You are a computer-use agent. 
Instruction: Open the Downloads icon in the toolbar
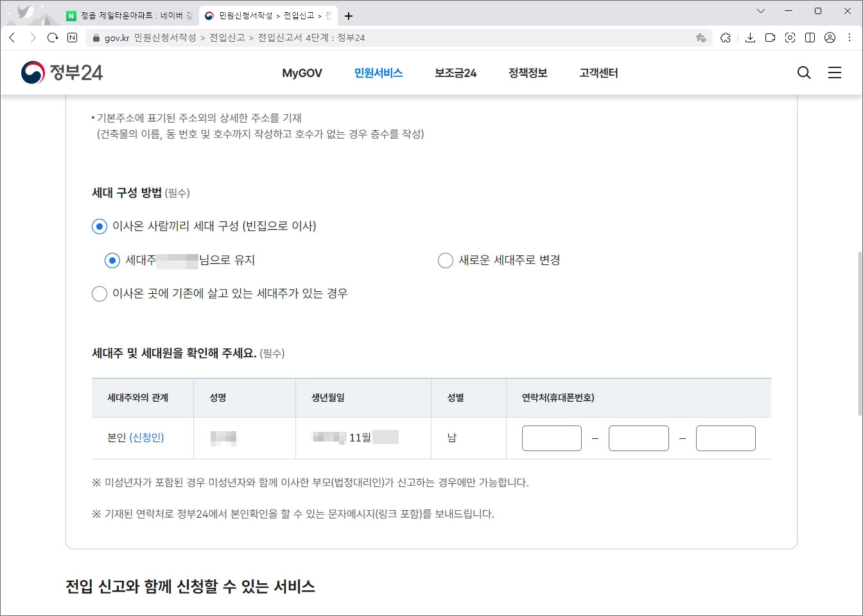pos(749,38)
